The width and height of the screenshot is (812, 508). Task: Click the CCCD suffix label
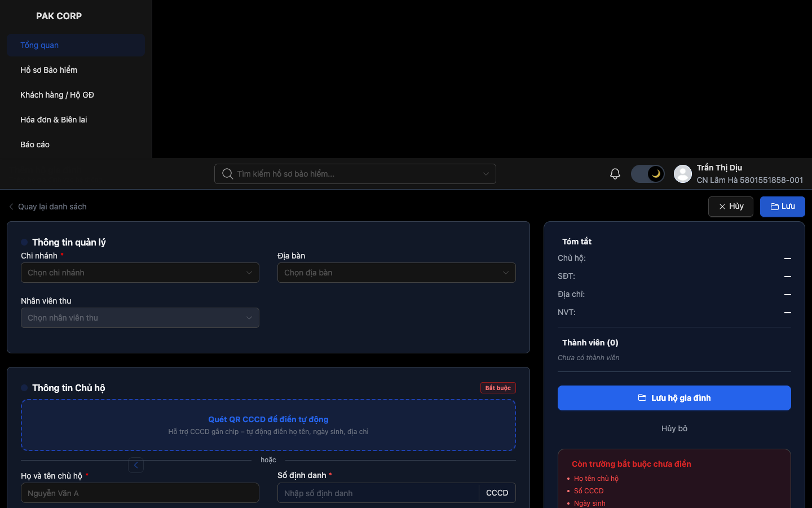pos(497,493)
